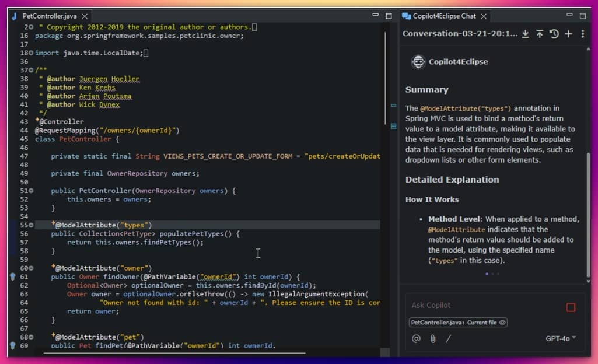This screenshot has height=364, width=598.
Task: Fold the PetController constructor at line 51
Action: [x=31, y=191]
